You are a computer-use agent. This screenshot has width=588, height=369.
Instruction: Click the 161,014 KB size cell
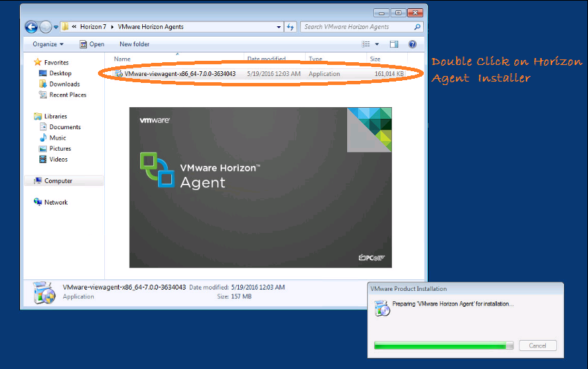[389, 74]
